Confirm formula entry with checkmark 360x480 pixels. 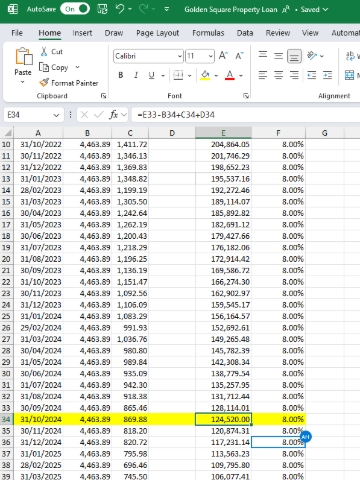[x=99, y=115]
